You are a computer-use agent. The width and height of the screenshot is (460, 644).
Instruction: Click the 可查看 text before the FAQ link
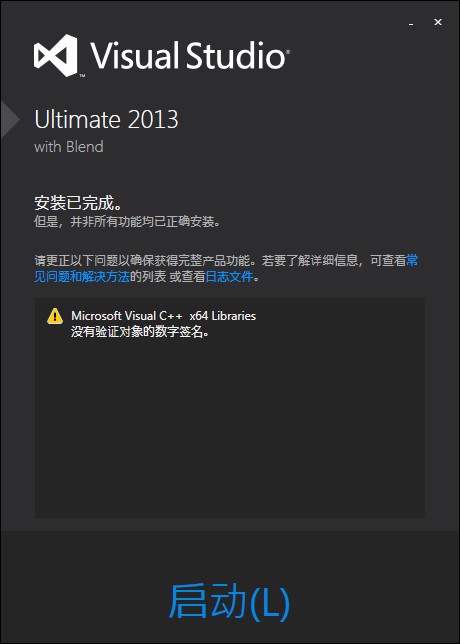click(388, 260)
